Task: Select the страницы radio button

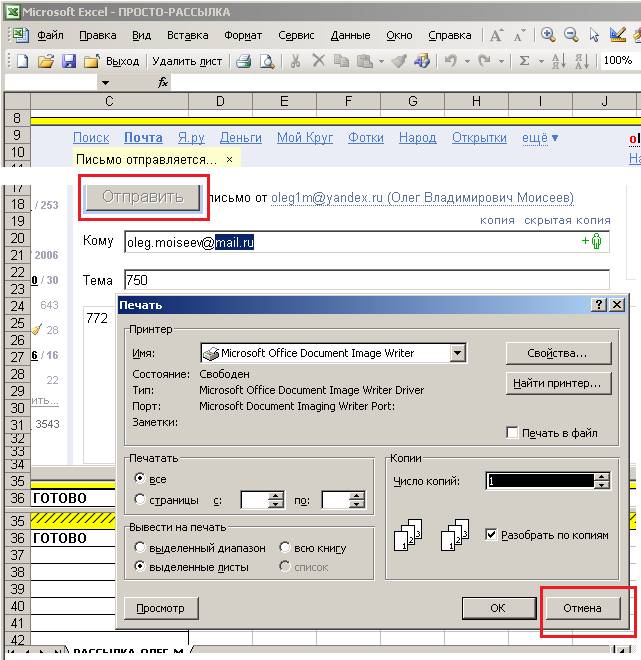Action: [x=139, y=500]
